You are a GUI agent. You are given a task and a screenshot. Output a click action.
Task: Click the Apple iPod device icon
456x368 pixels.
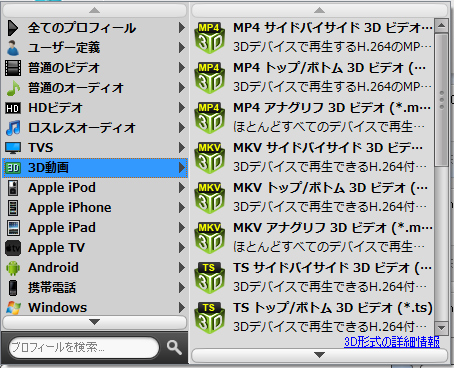coord(13,188)
